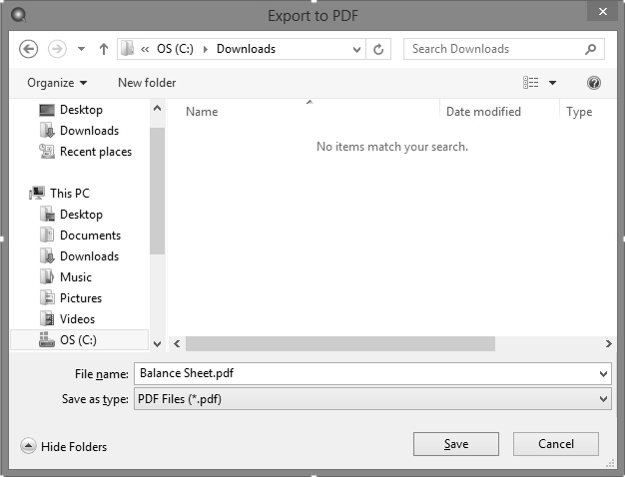Sort by Name column header
This screenshot has width=625, height=477.
pos(202,112)
